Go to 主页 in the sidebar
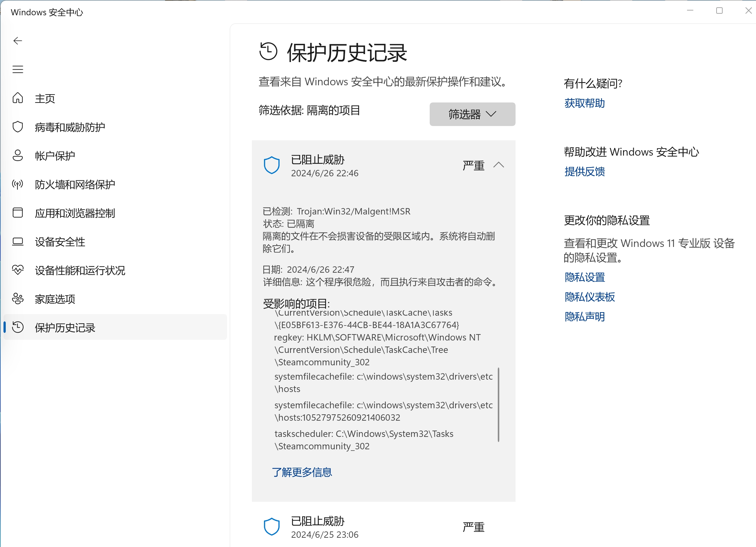The width and height of the screenshot is (756, 547). pyautogui.click(x=115, y=98)
